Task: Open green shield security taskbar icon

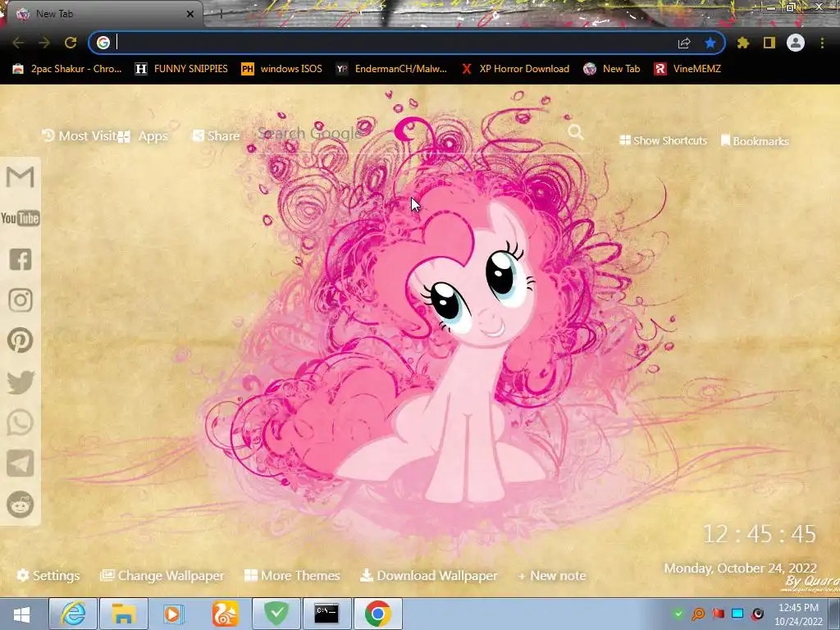Action: [x=276, y=614]
